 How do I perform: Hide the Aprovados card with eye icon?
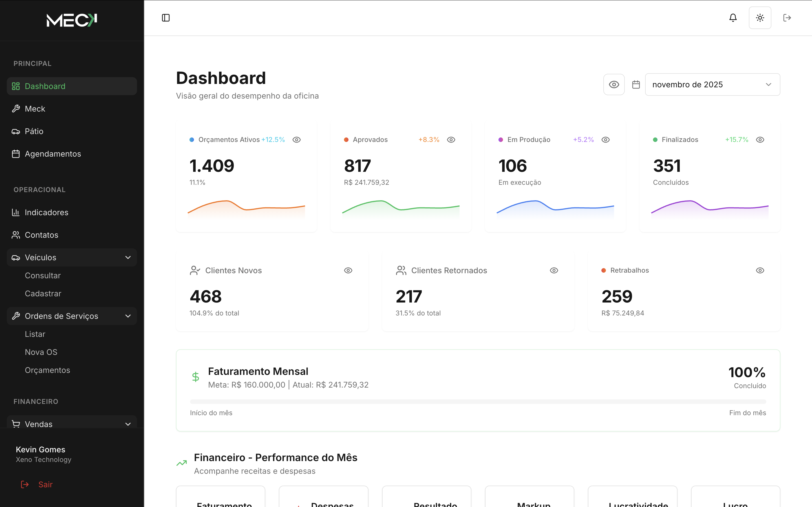(451, 139)
